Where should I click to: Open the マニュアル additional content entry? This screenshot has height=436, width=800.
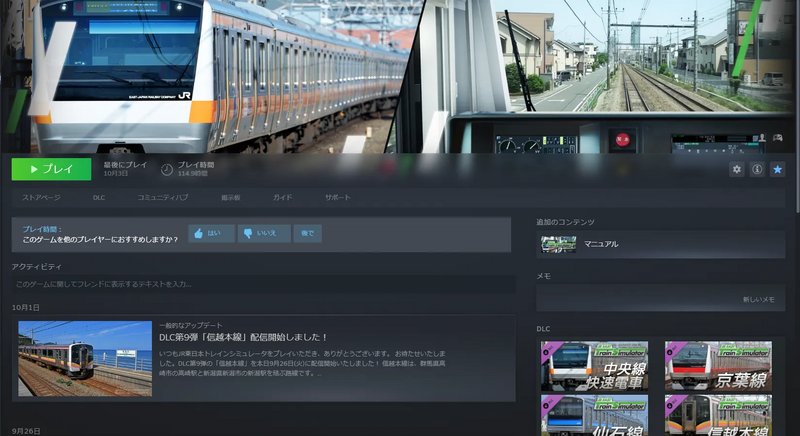click(660, 244)
